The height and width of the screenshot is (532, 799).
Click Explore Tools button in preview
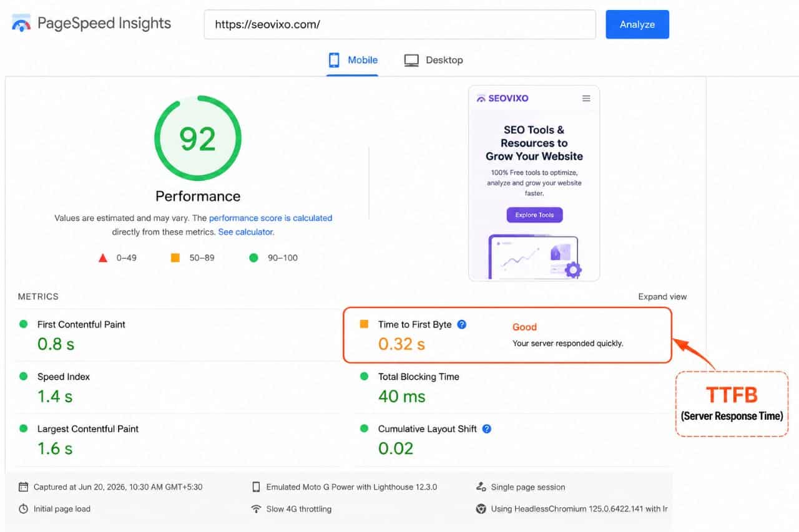[534, 215]
